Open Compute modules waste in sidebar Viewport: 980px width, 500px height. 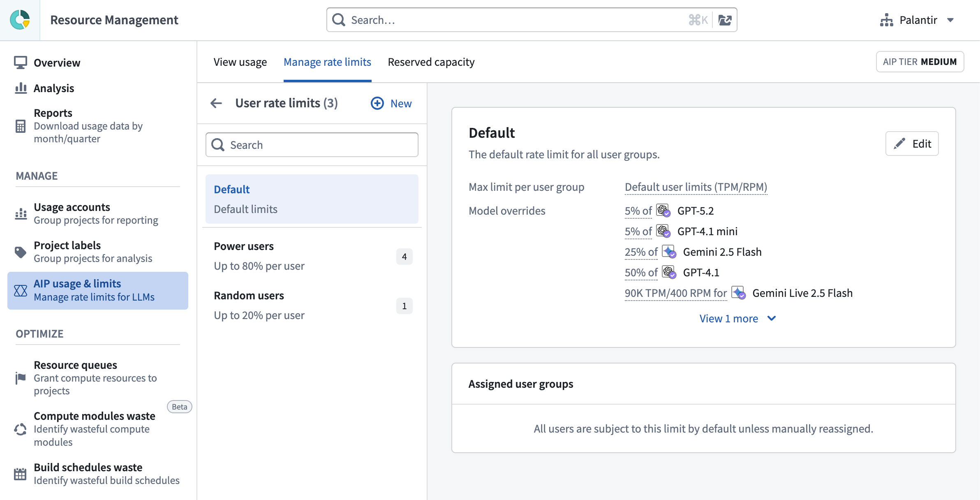tap(98, 429)
